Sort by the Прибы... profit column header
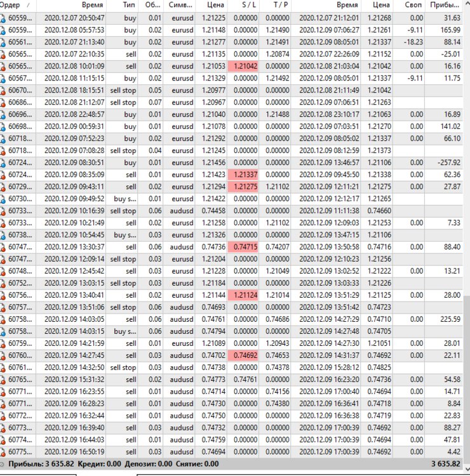 [443, 5]
